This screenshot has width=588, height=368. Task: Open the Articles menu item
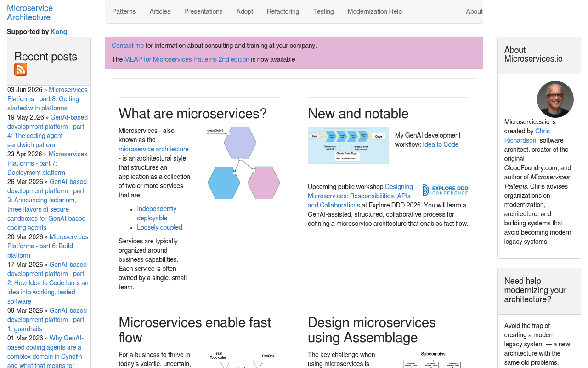[x=160, y=11]
